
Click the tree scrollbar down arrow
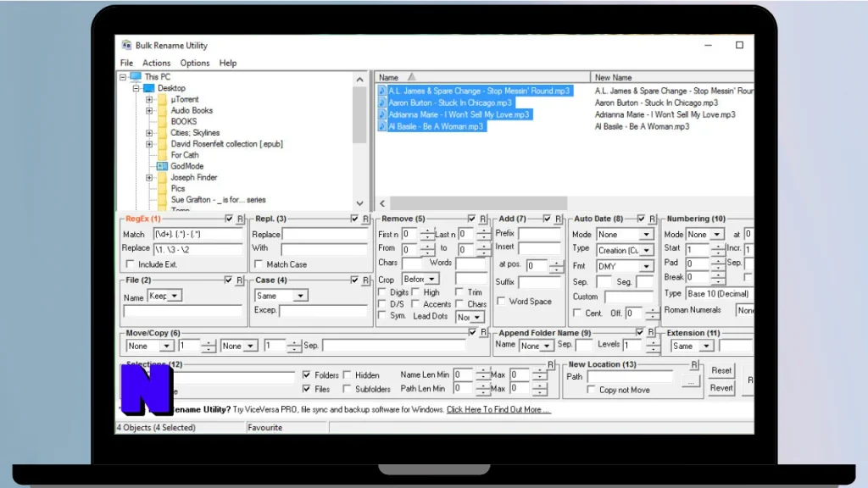click(x=359, y=203)
